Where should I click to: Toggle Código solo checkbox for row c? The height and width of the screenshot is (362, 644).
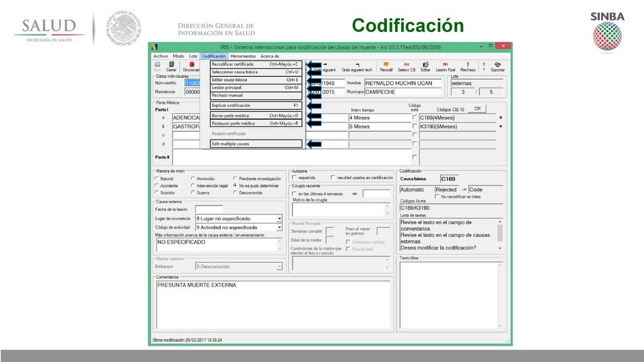(x=414, y=135)
